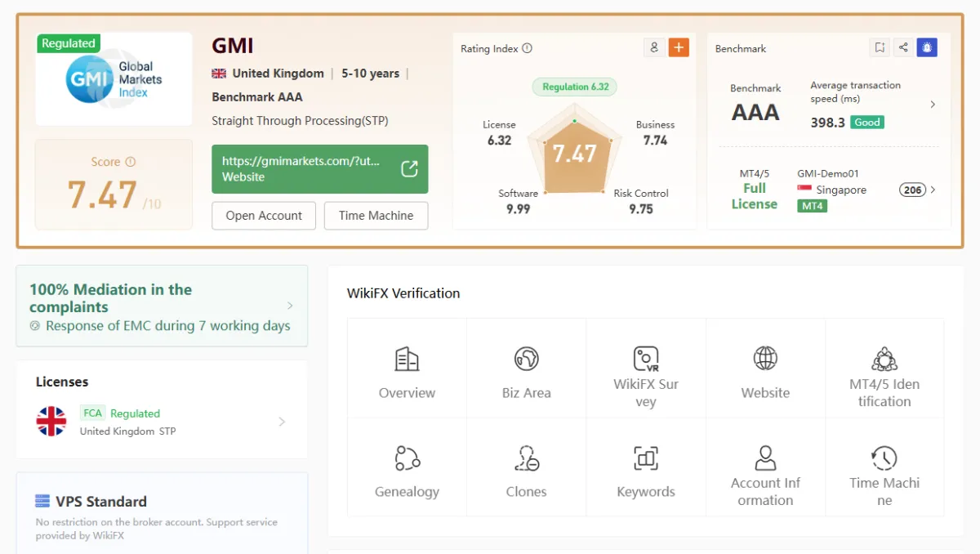Open the Biz Area globe icon
Image resolution: width=980 pixels, height=554 pixels.
pyautogui.click(x=526, y=359)
